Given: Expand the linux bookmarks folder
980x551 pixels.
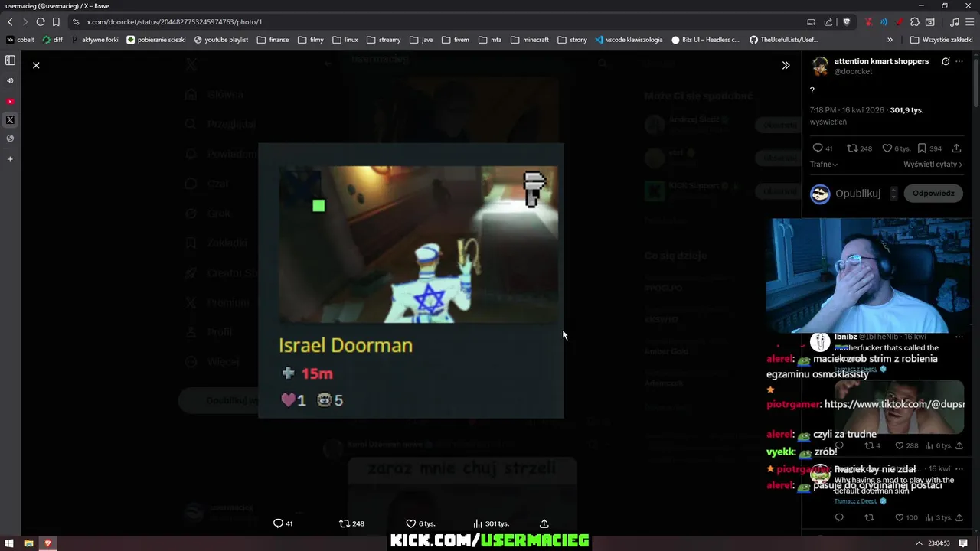Looking at the screenshot, I should 345,40.
